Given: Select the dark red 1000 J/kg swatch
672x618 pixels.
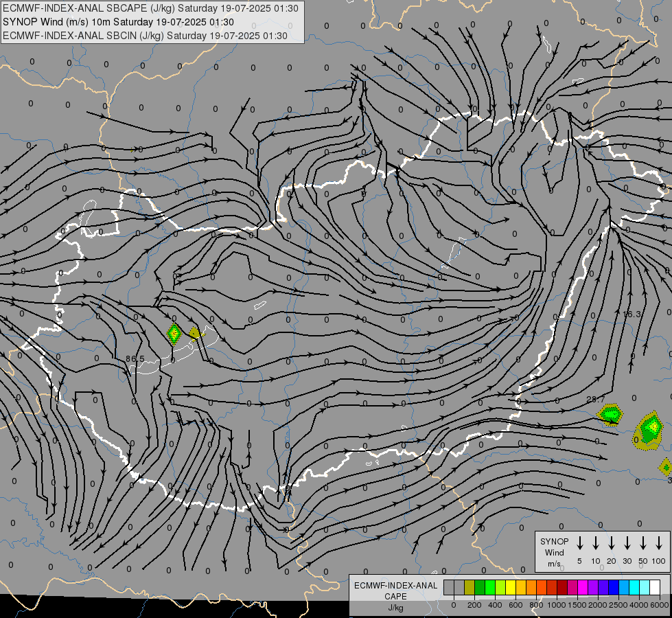Looking at the screenshot, I should 563,588.
